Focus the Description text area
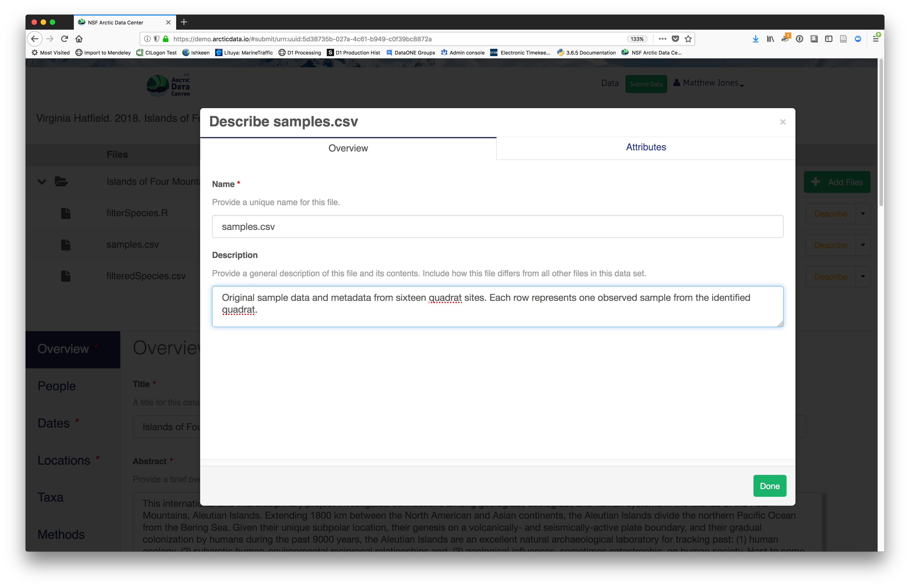 [x=497, y=307]
